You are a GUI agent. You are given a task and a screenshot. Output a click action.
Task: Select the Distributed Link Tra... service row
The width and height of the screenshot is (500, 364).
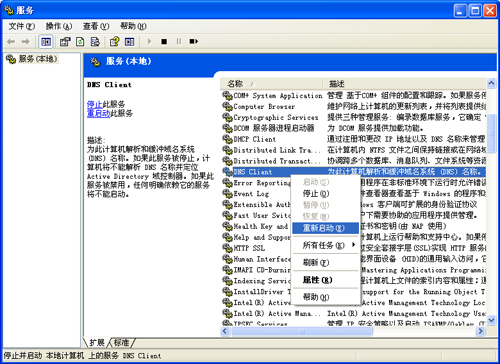[354, 150]
